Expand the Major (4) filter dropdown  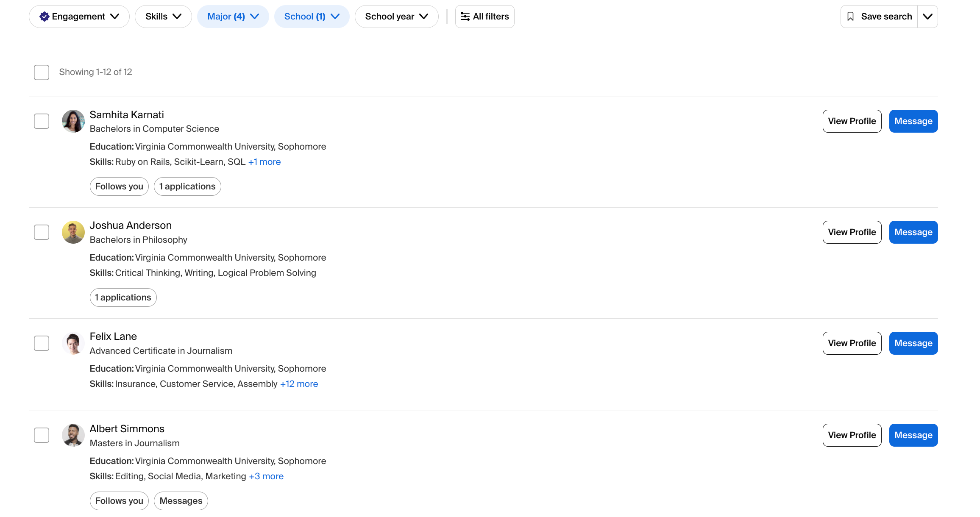point(233,17)
